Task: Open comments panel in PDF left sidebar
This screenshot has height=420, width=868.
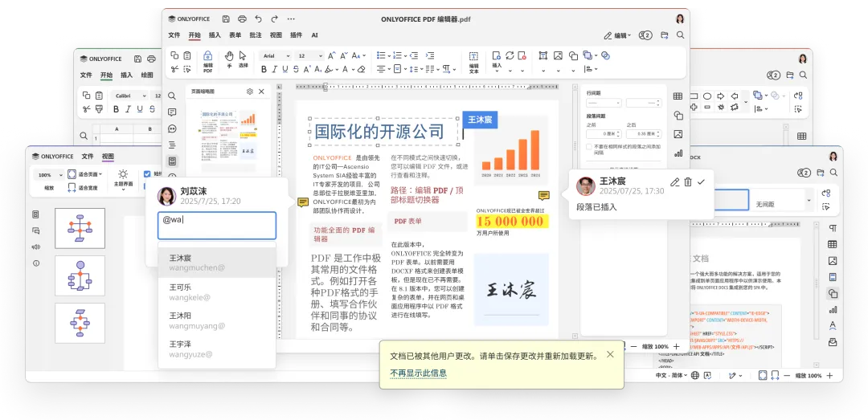Action: 172,112
